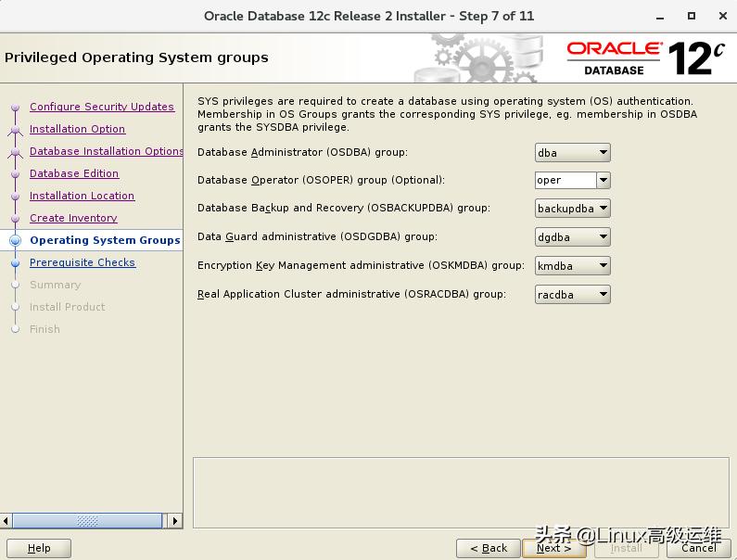
Task: Click the step bullet for Configure Security Updates
Action: tap(16, 108)
